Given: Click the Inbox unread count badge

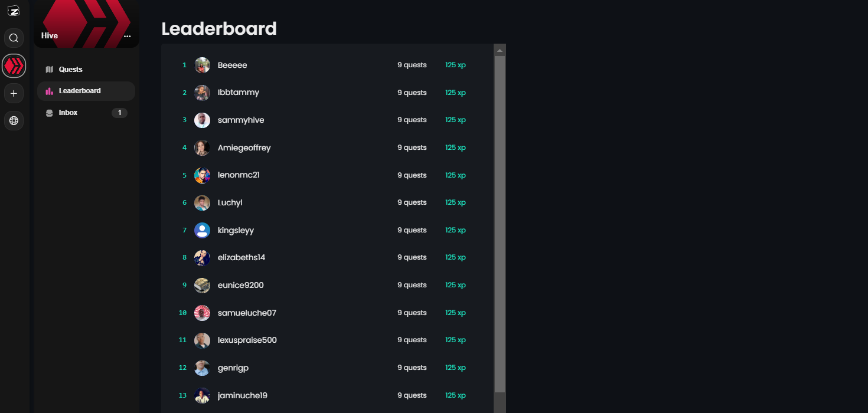Looking at the screenshot, I should coord(119,113).
